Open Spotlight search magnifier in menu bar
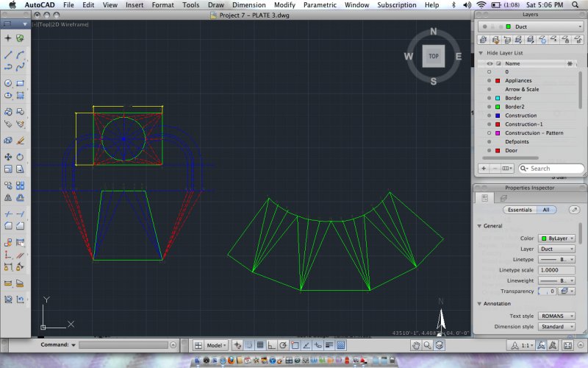Screen dimensions: 588x368 576,5
